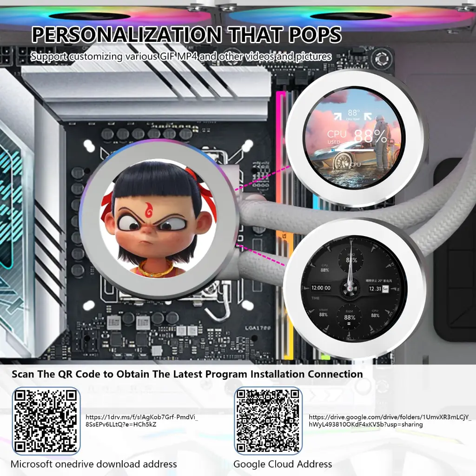Click the Google Cloud QR code
This screenshot has height=476, width=476.
[x=268, y=421]
